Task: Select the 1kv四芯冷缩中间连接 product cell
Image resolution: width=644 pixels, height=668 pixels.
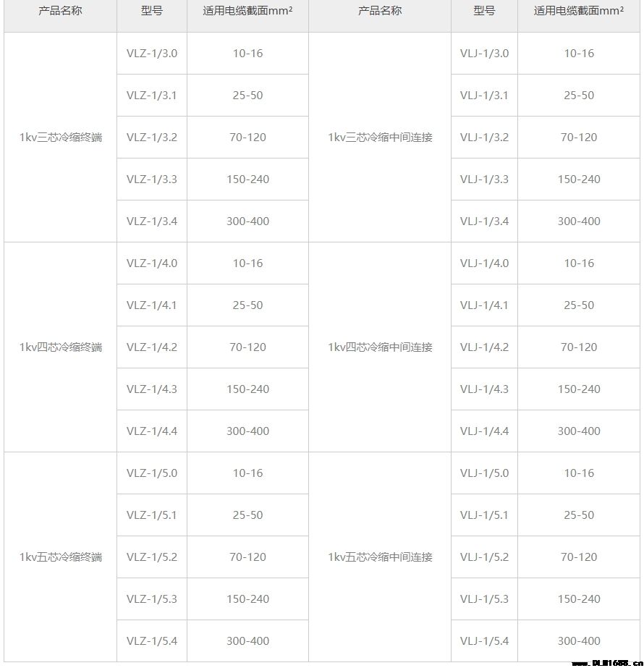Action: click(x=380, y=347)
